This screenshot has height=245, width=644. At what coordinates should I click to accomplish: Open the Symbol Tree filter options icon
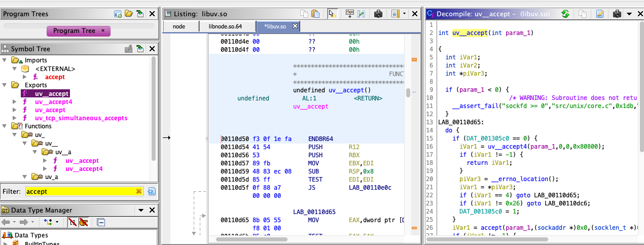(151, 191)
